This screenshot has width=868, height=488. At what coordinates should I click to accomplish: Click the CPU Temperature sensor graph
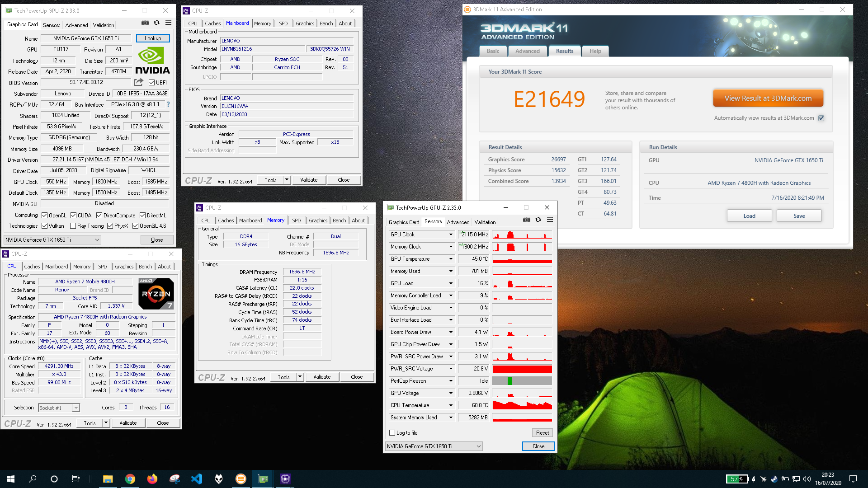coord(522,405)
